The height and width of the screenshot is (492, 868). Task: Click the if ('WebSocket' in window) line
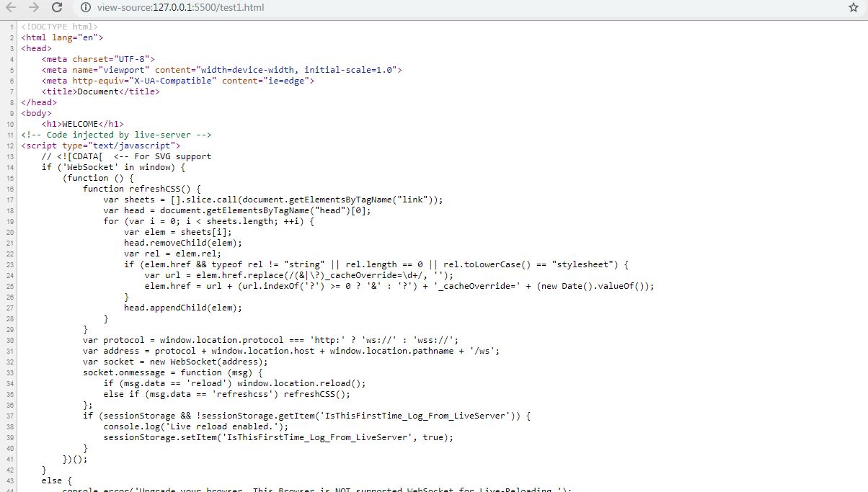pos(113,167)
